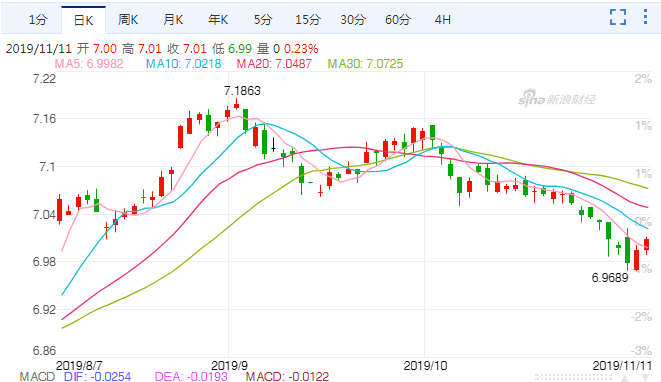
Task: Click the 2019/11/11 x-axis end date
Action: tap(622, 365)
